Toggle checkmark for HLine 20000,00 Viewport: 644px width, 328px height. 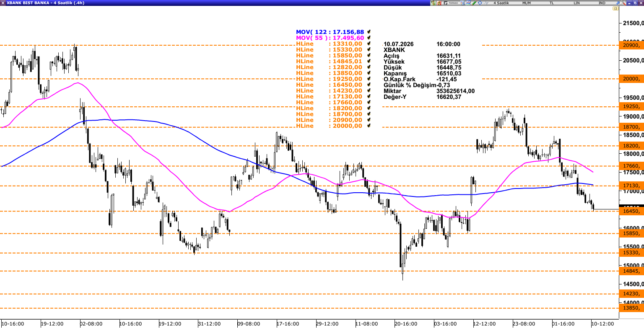coord(369,126)
